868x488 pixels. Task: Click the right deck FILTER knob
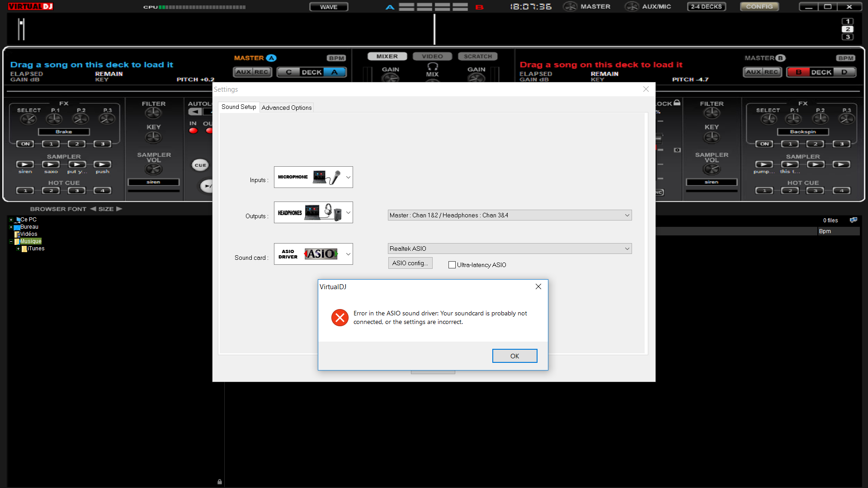tap(712, 113)
